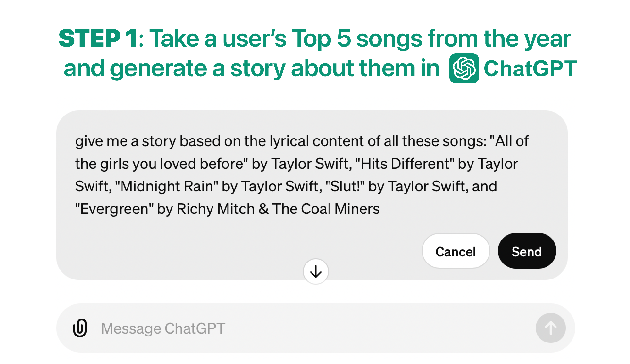630x364 pixels.
Task: Focus the Message ChatGPT input field
Action: tap(300, 328)
